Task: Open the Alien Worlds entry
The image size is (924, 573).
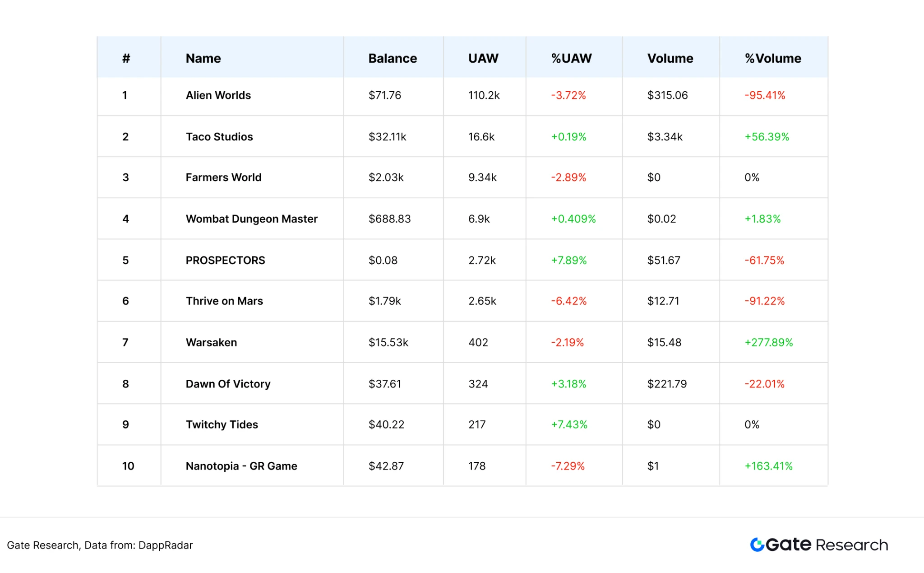Action: pyautogui.click(x=218, y=95)
